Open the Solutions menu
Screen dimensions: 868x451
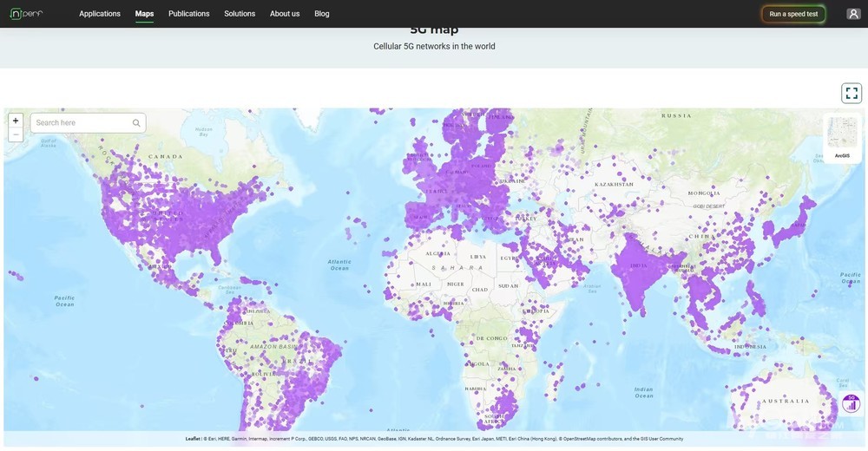tap(240, 14)
